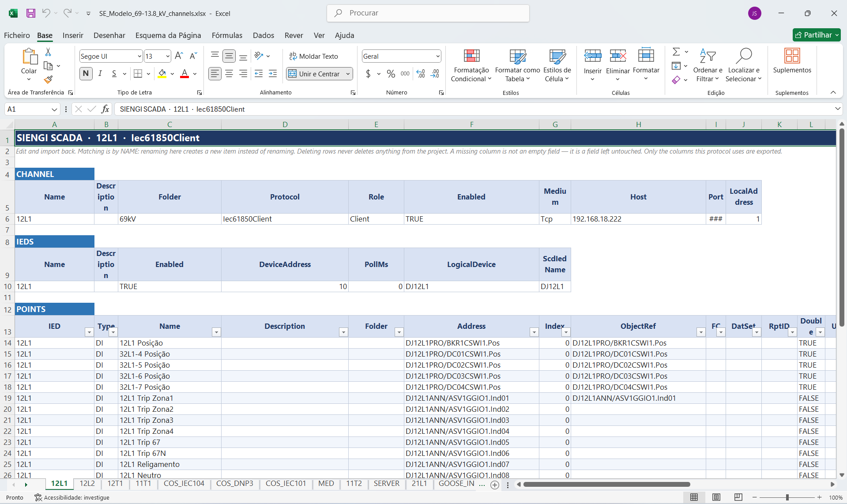This screenshot has width=847, height=504.
Task: Open the Suplementos add-ins button
Action: pyautogui.click(x=792, y=61)
